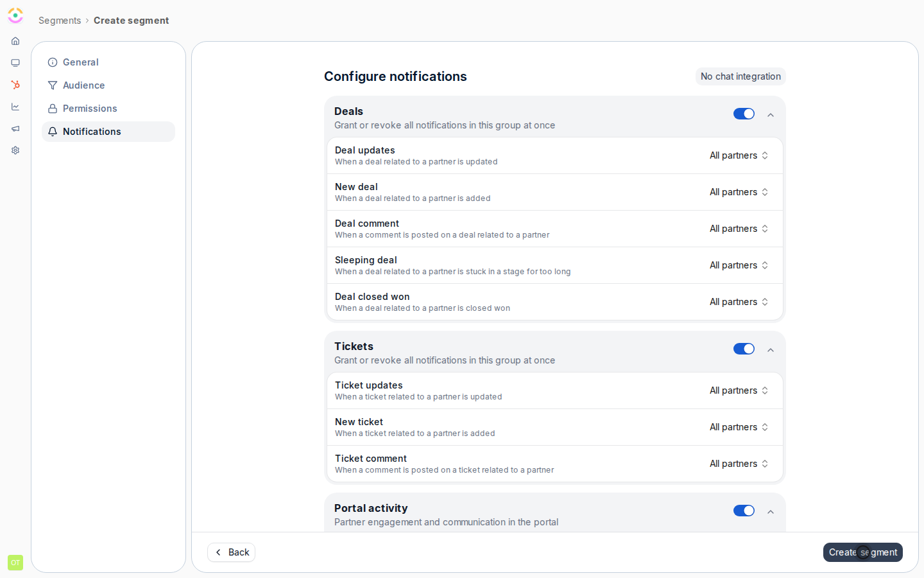
Task: Click the Deal comment row label
Action: point(367,223)
